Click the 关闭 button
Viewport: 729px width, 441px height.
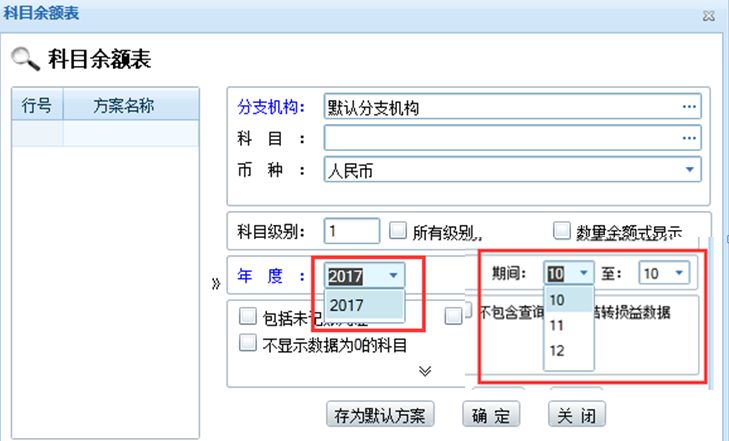point(578,415)
